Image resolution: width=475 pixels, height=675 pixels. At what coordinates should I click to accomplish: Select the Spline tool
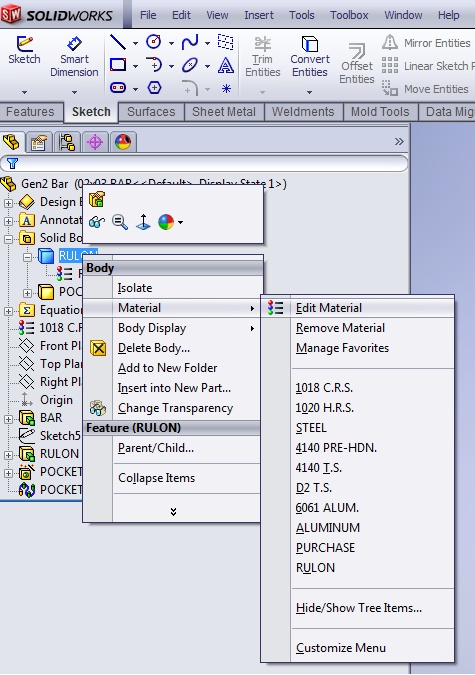pos(190,42)
